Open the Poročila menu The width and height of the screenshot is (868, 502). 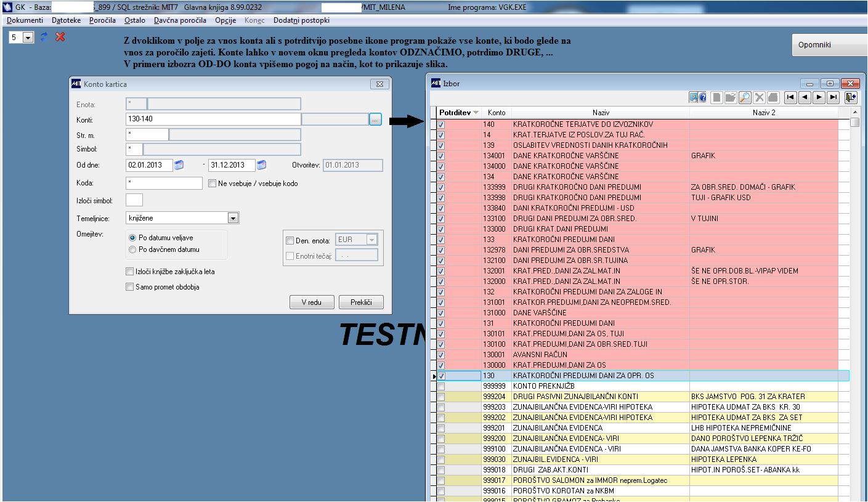click(x=102, y=20)
